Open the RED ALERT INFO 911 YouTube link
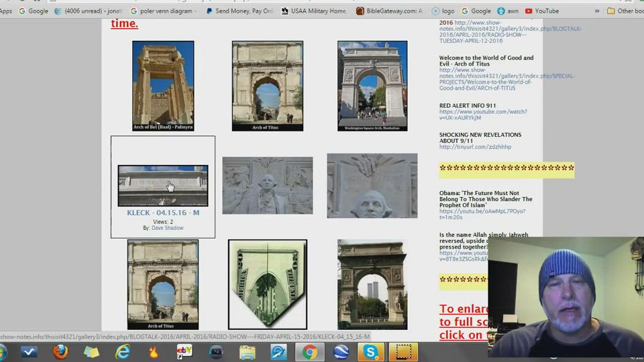The height and width of the screenshot is (362, 644). (483, 115)
